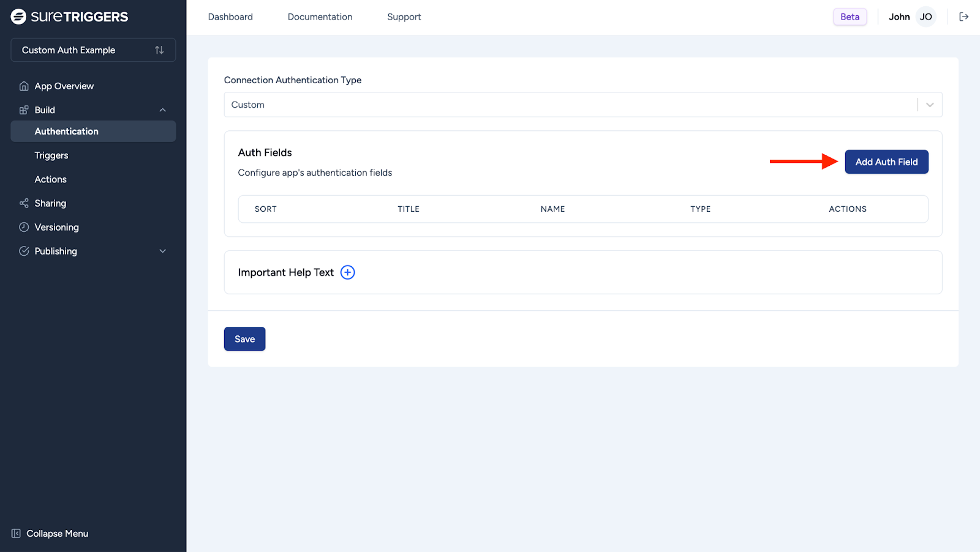Go to Documentation in top navigation
Image resolution: width=980 pixels, height=552 pixels.
tap(320, 17)
